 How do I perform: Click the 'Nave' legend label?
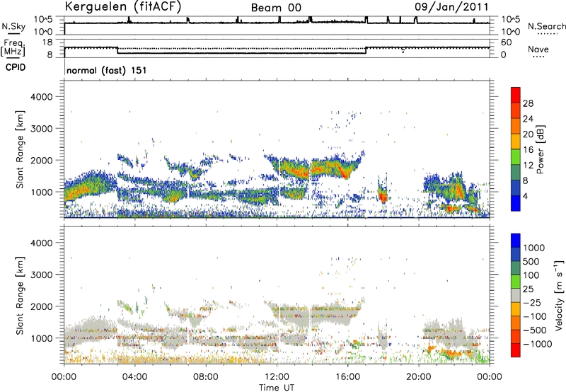[538, 49]
